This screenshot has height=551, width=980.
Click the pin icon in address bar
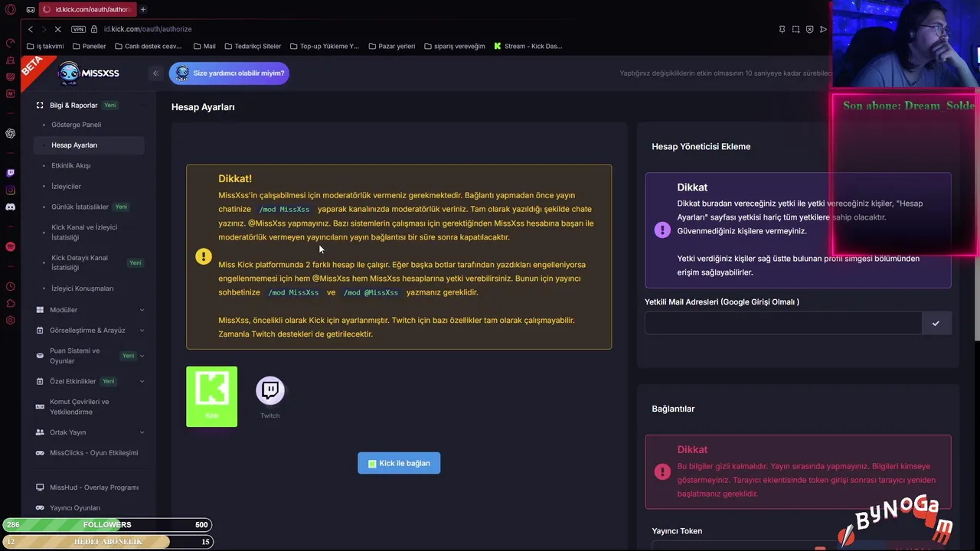(782, 29)
